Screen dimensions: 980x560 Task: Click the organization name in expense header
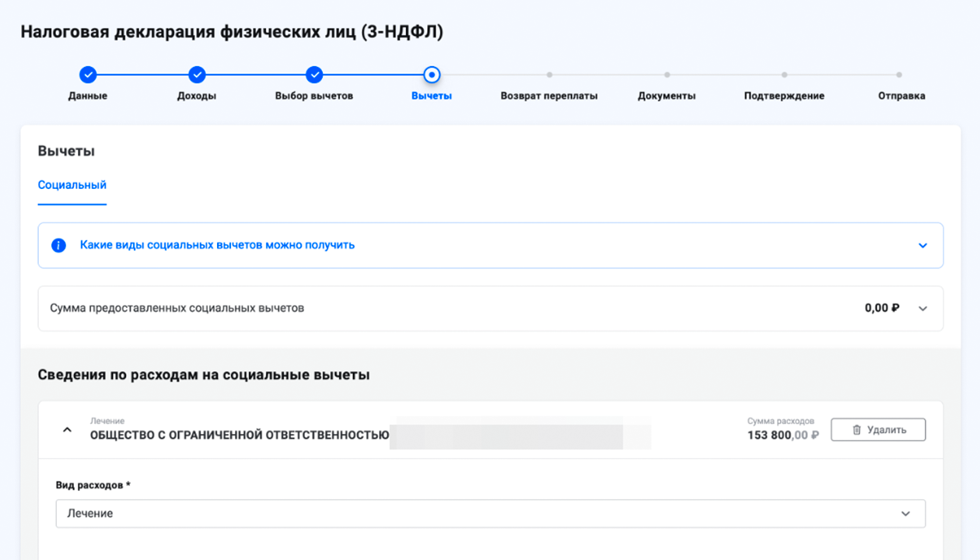pyautogui.click(x=240, y=436)
